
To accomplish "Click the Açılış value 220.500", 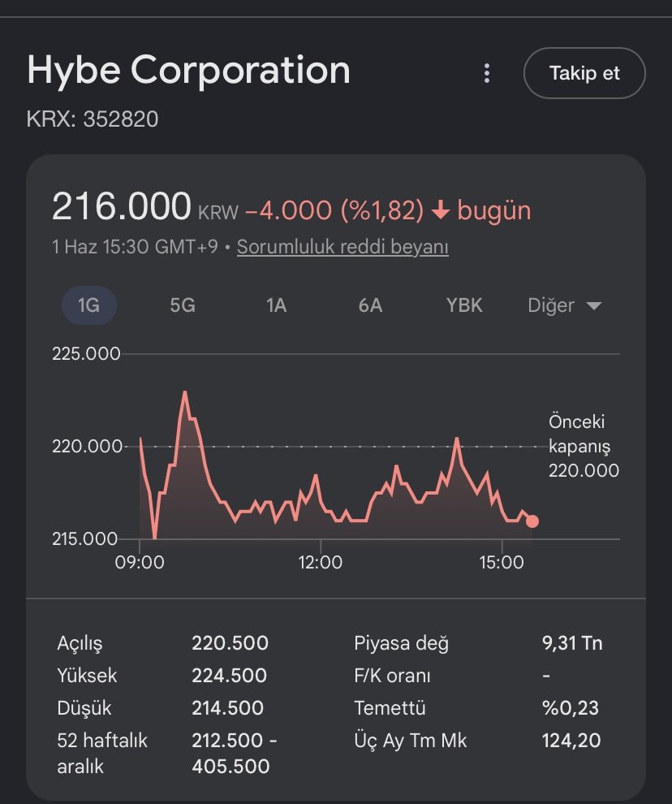I will pyautogui.click(x=230, y=643).
